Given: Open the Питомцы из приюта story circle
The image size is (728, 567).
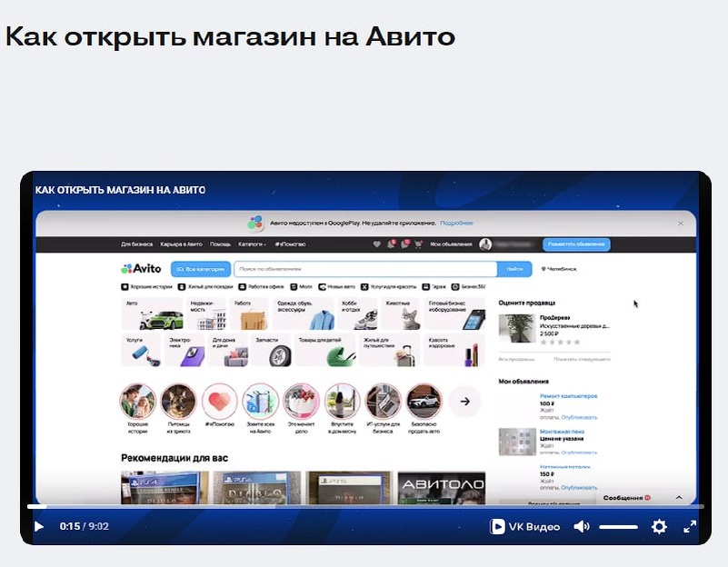Looking at the screenshot, I should pos(179,402).
